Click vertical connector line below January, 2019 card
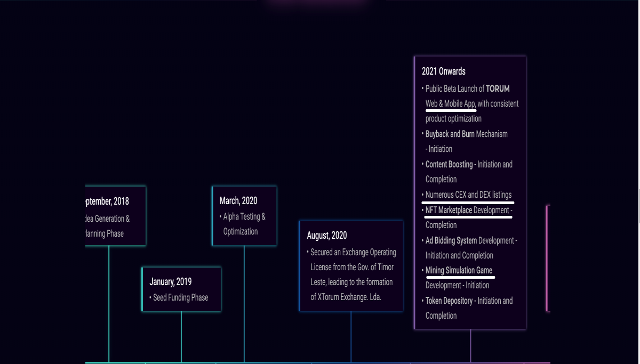This screenshot has width=640, height=364. (x=181, y=337)
